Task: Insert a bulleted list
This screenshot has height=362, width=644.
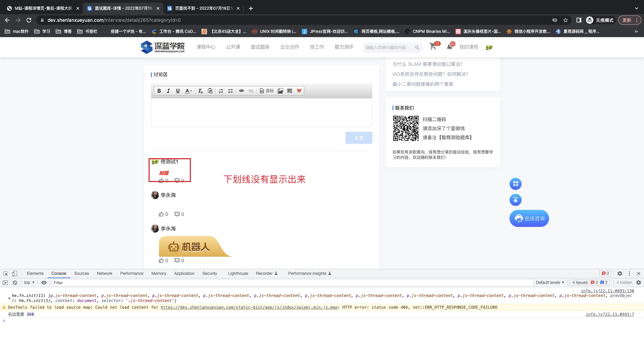Action: [x=230, y=91]
